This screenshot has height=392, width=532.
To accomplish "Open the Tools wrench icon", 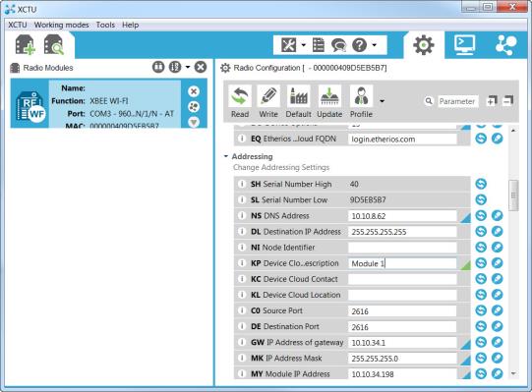I will coord(289,45).
